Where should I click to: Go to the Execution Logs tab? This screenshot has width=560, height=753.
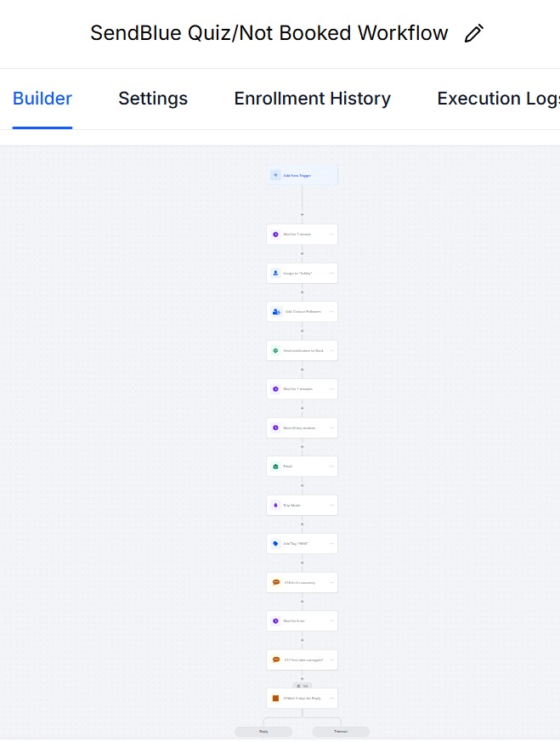click(498, 99)
